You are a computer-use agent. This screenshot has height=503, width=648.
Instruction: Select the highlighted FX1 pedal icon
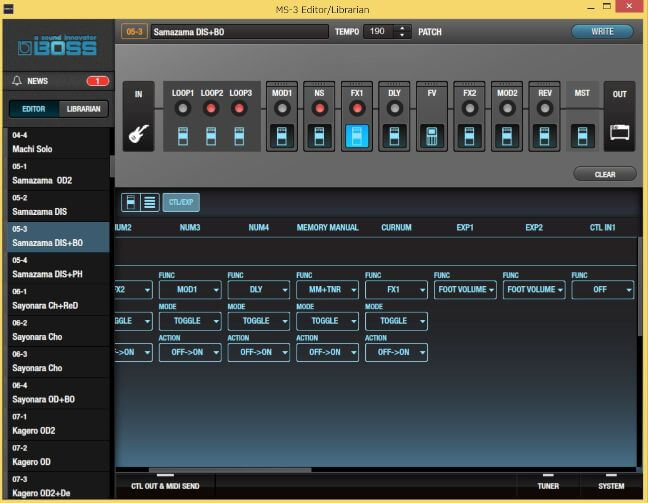click(357, 136)
